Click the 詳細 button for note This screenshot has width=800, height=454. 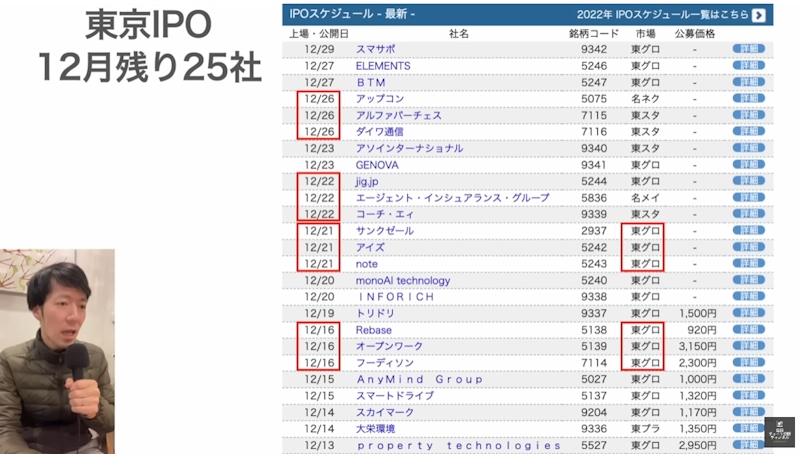coord(748,263)
